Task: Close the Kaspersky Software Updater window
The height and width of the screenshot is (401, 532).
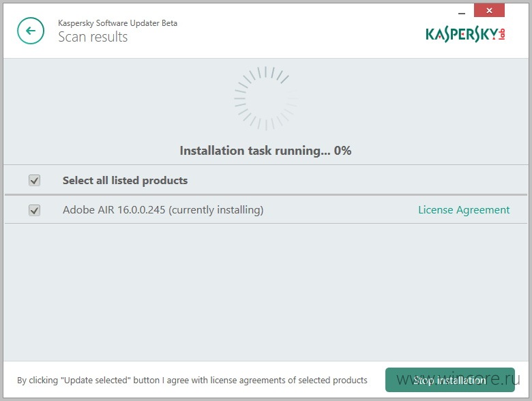Action: (489, 10)
